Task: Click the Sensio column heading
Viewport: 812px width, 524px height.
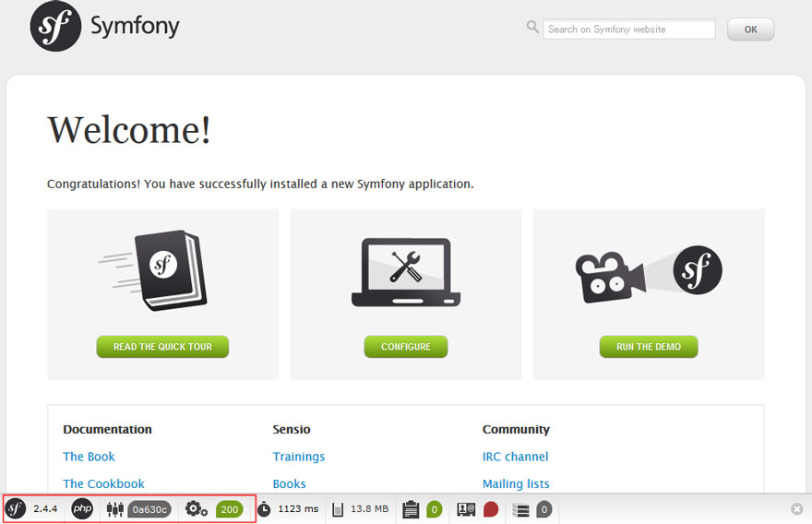Action: (291, 429)
